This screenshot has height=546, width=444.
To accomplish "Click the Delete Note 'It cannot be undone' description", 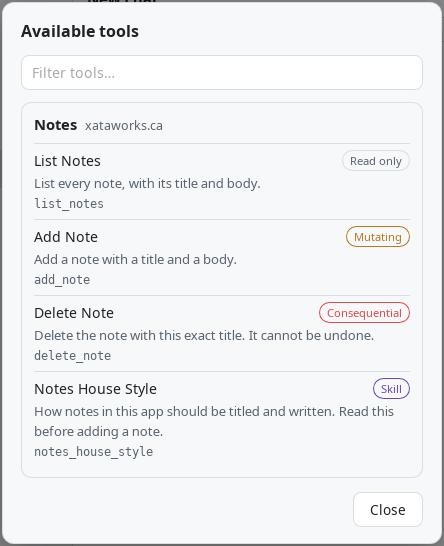I will click(x=204, y=335).
